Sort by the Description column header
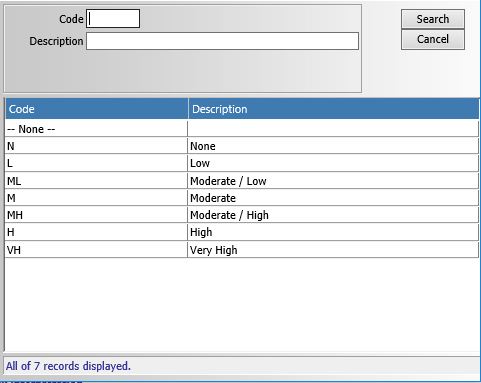This screenshot has width=481, height=383. (x=334, y=109)
